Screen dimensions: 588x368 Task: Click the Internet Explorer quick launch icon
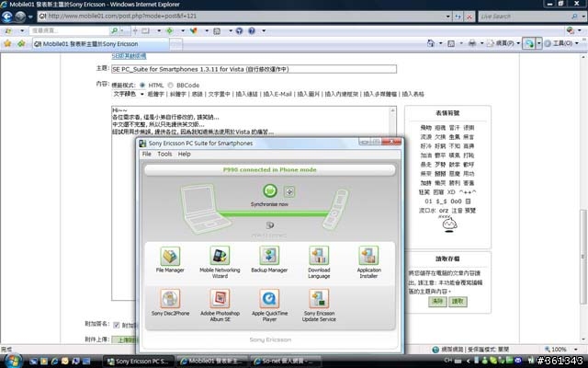54,362
